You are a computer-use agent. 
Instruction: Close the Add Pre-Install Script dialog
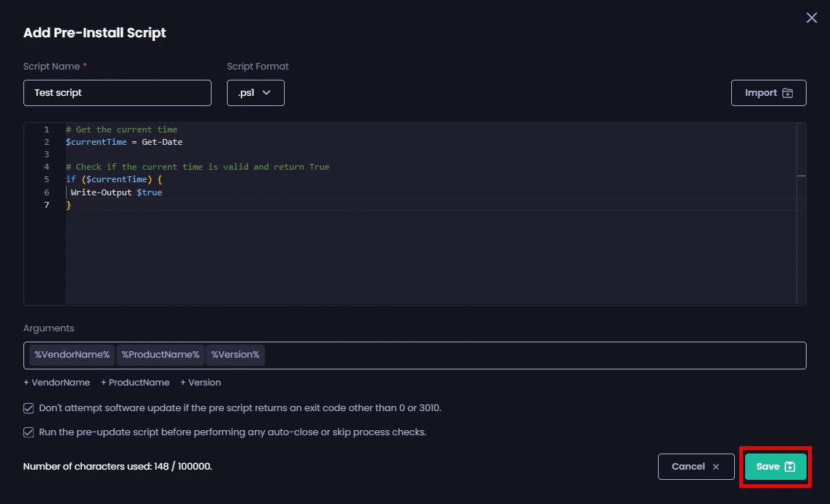pos(811,18)
